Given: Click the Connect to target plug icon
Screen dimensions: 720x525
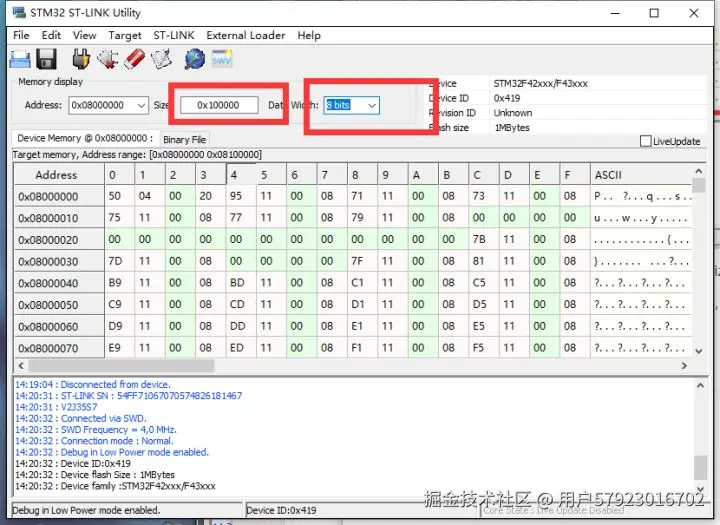Looking at the screenshot, I should pyautogui.click(x=81, y=59).
